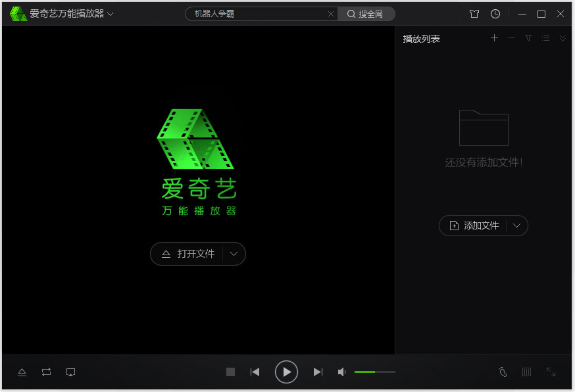The width and height of the screenshot is (575, 392).
Task: Collapse playlist with double chevron icon
Action: coord(562,38)
